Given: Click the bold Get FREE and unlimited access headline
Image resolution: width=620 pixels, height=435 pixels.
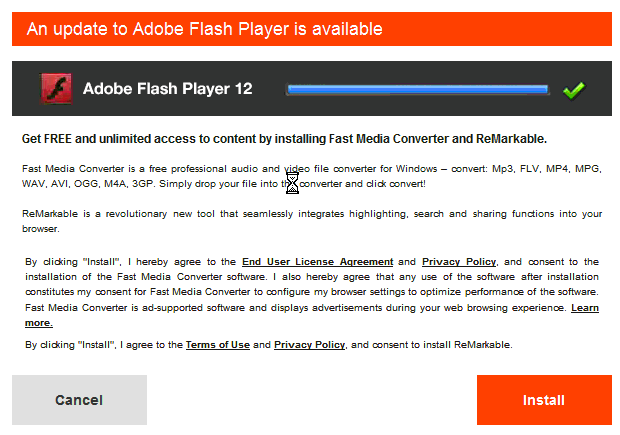Looking at the screenshot, I should [x=284, y=139].
